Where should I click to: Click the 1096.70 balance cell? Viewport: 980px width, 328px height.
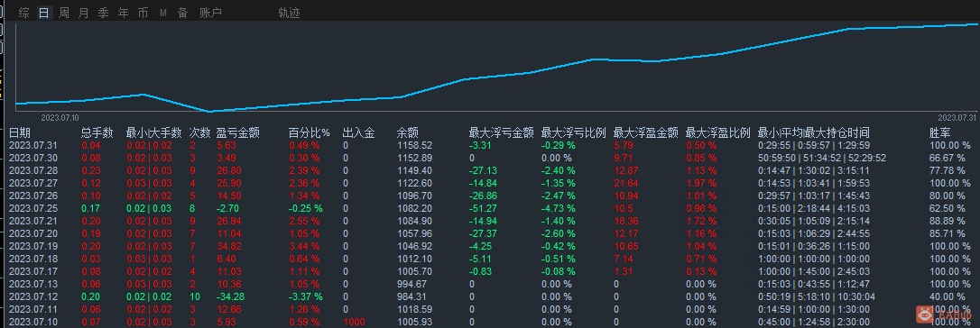(415, 196)
